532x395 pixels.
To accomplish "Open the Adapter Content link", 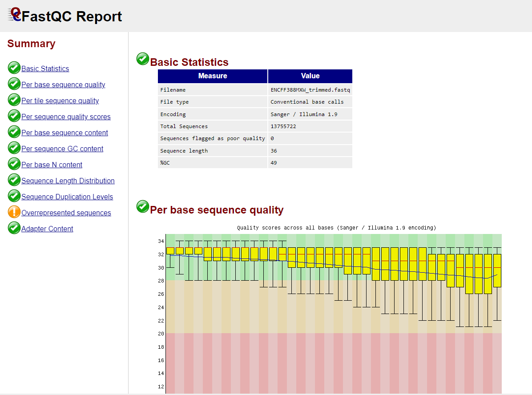I will coord(47,228).
